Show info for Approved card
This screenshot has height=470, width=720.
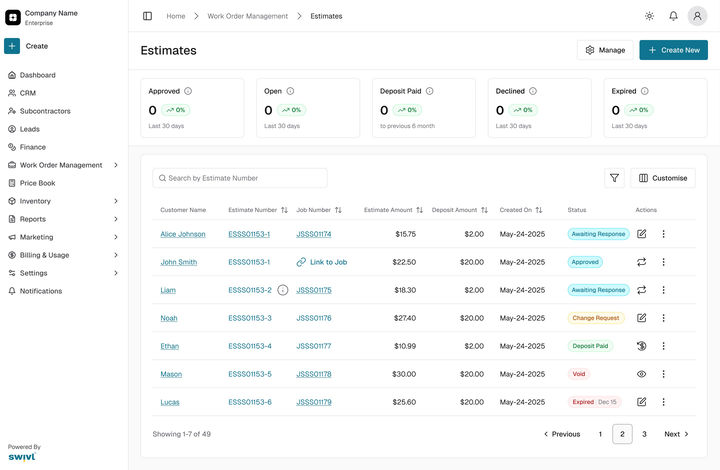(x=188, y=91)
